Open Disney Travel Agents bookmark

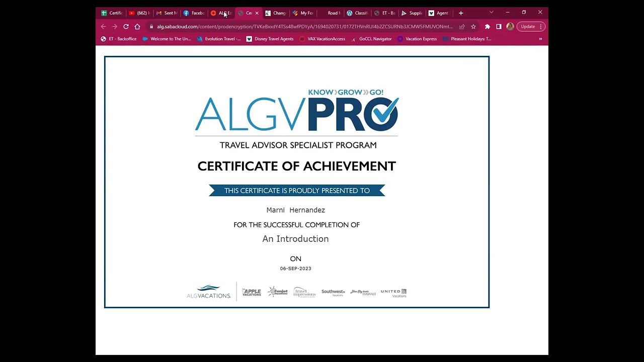[x=270, y=39]
